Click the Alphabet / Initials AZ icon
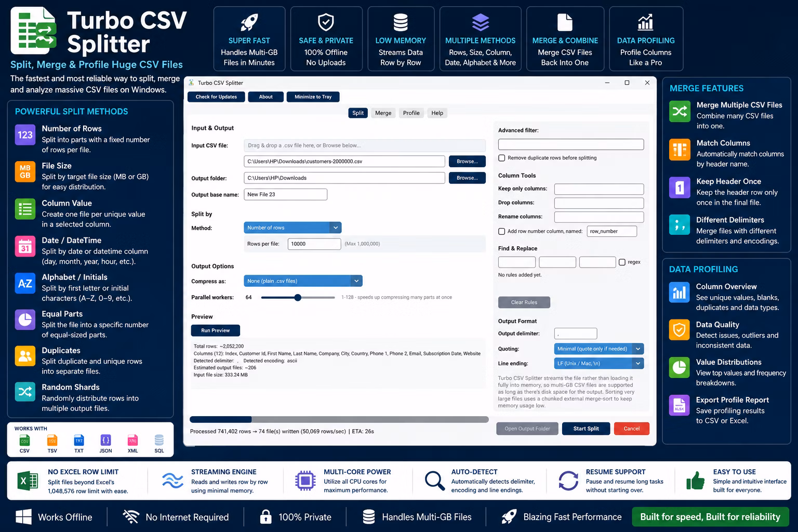798x532 pixels. (25, 284)
